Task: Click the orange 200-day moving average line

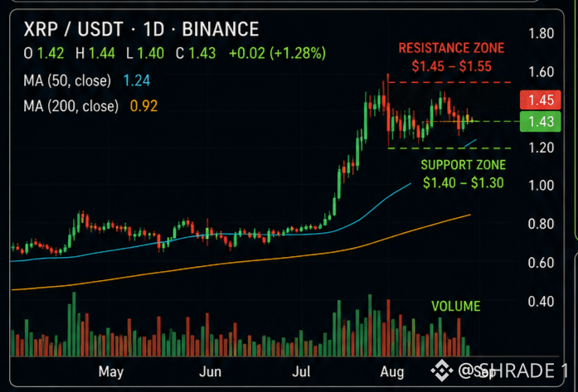Action: pos(240,262)
